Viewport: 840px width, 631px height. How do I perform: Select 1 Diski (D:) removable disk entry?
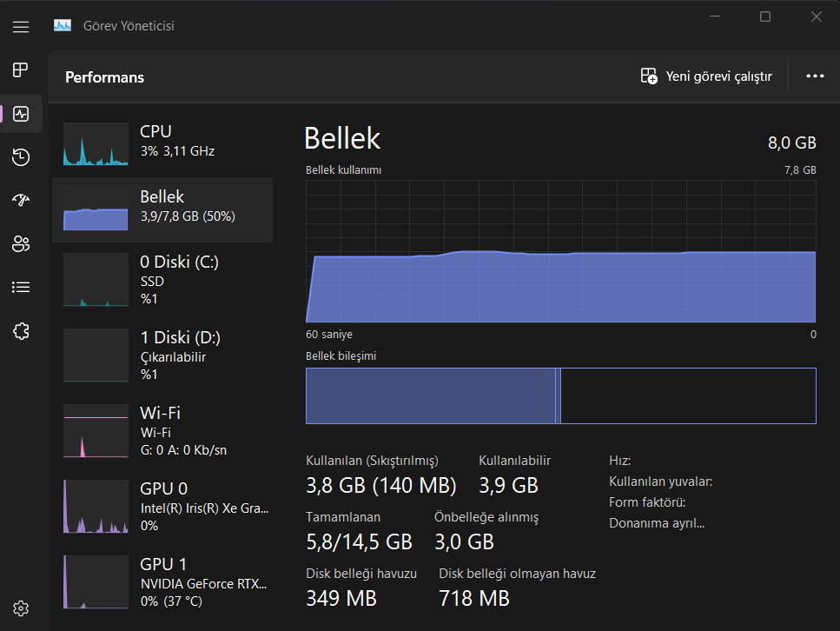pos(162,355)
